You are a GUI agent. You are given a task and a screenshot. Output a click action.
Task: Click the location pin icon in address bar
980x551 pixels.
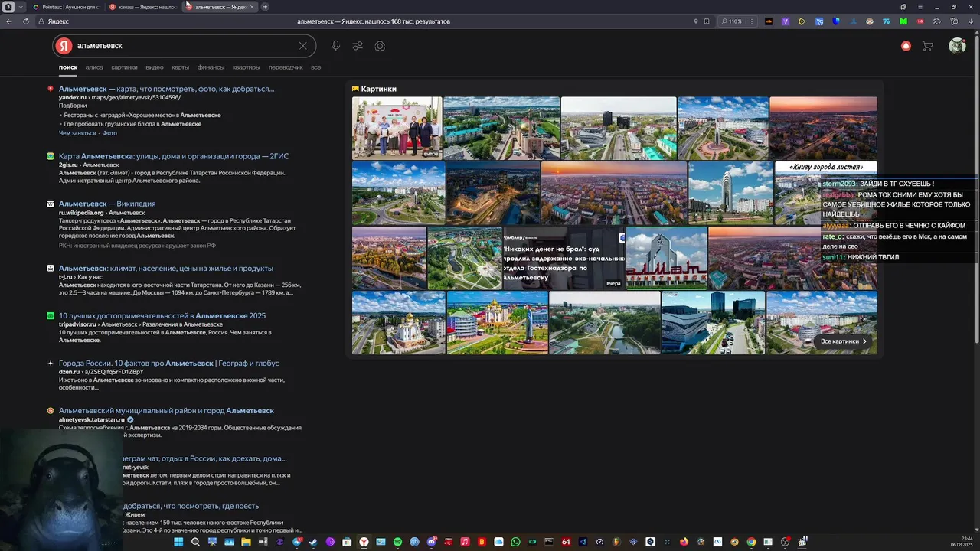pyautogui.click(x=695, y=21)
